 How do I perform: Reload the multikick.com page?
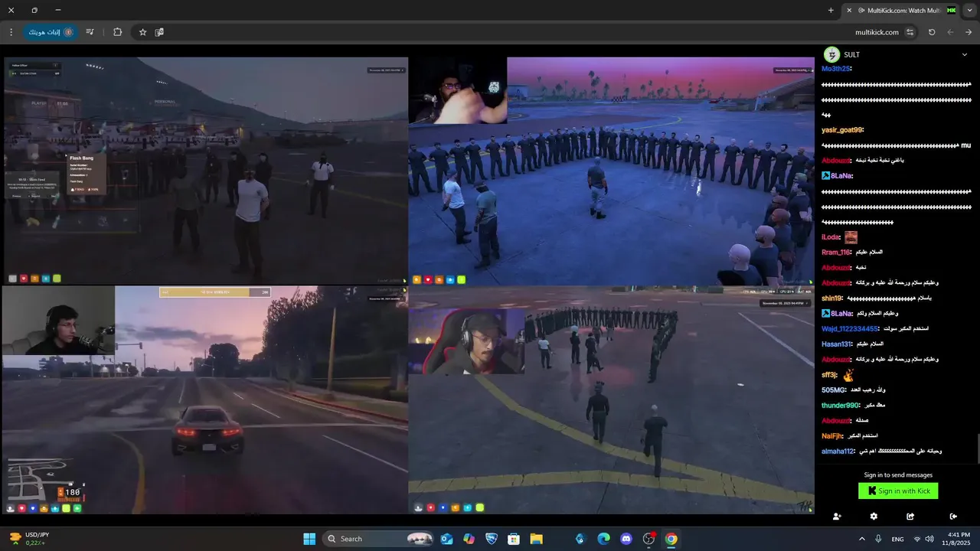point(932,32)
